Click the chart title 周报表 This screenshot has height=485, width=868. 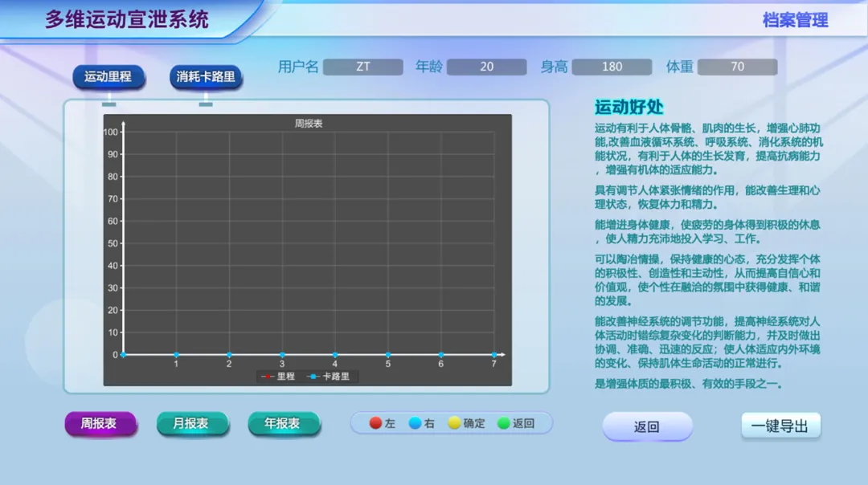(309, 124)
